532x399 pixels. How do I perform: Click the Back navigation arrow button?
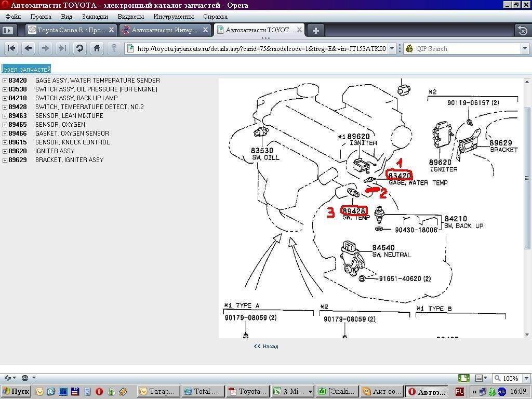(x=28, y=48)
